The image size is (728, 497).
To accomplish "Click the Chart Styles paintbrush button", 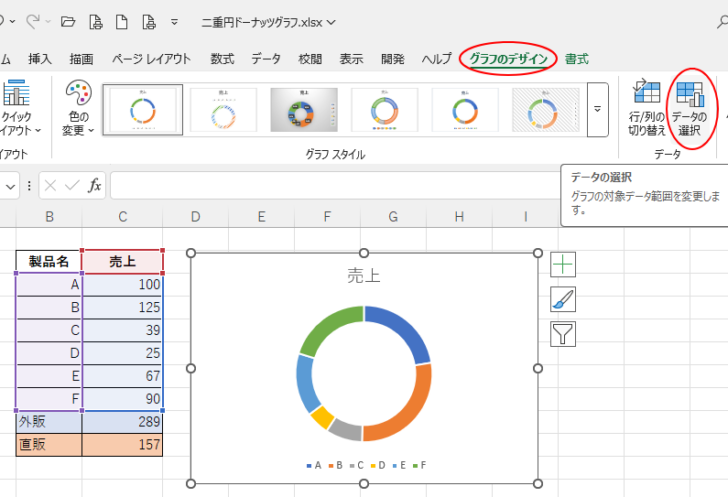I will tap(563, 299).
